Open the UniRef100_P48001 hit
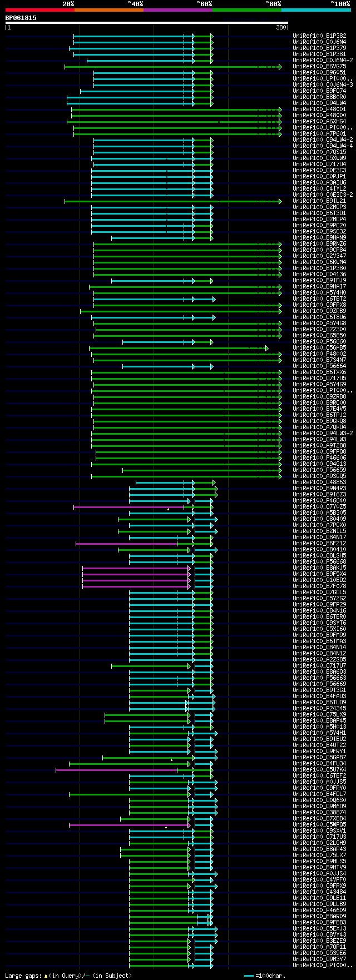356x980 pixels. pyautogui.click(x=319, y=110)
